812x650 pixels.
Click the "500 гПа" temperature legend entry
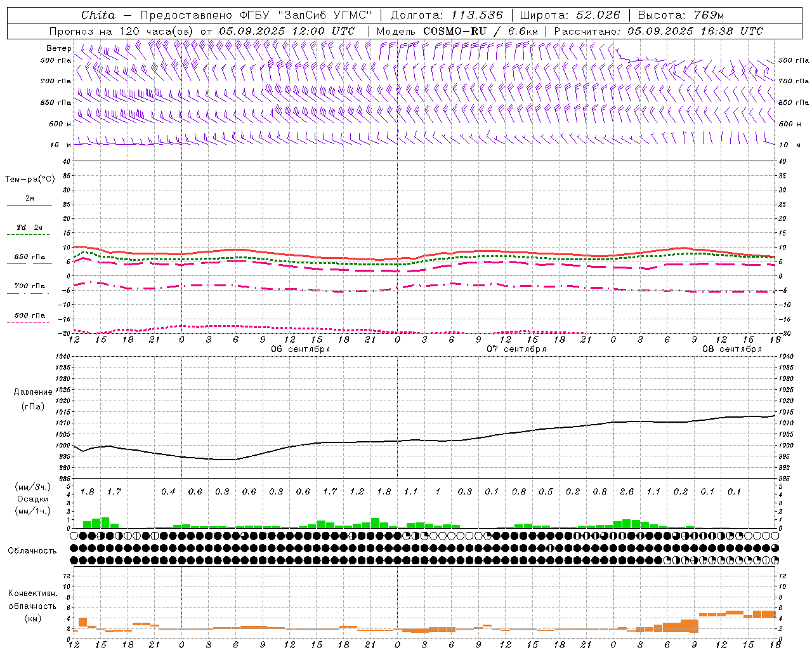coord(30,315)
